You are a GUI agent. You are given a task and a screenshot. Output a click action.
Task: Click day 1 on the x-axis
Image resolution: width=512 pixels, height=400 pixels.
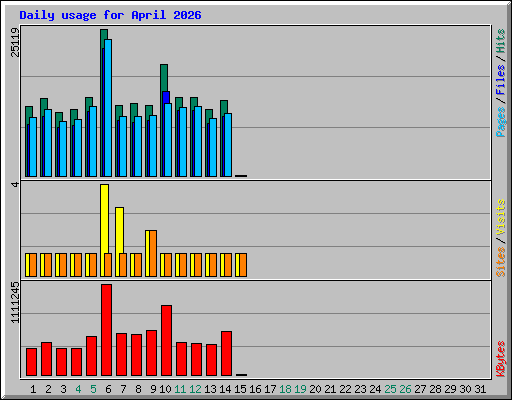[33, 389]
